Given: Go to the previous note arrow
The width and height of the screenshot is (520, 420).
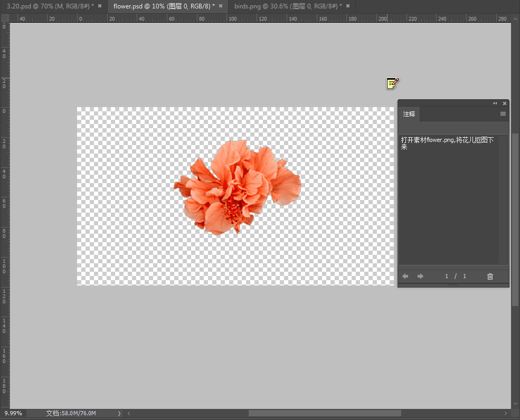Looking at the screenshot, I should coord(405,276).
